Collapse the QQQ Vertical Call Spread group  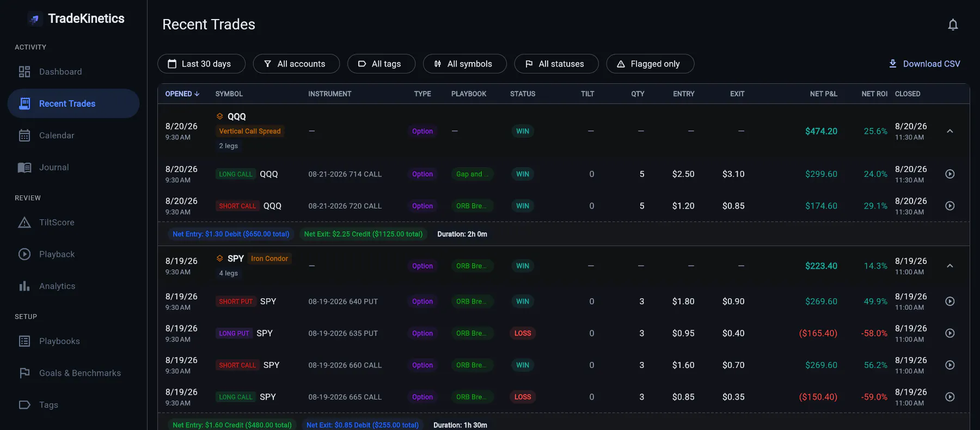[950, 131]
